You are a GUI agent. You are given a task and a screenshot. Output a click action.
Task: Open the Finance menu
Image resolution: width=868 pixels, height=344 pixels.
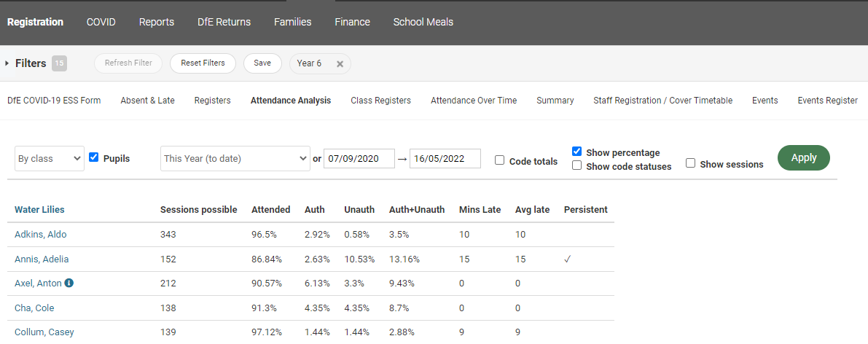(352, 22)
